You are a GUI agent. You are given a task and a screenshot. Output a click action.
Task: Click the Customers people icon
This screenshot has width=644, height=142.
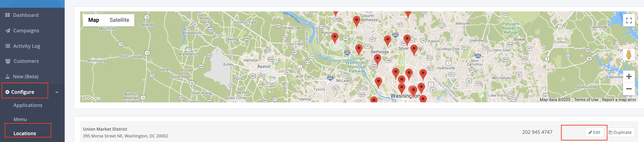(8, 61)
